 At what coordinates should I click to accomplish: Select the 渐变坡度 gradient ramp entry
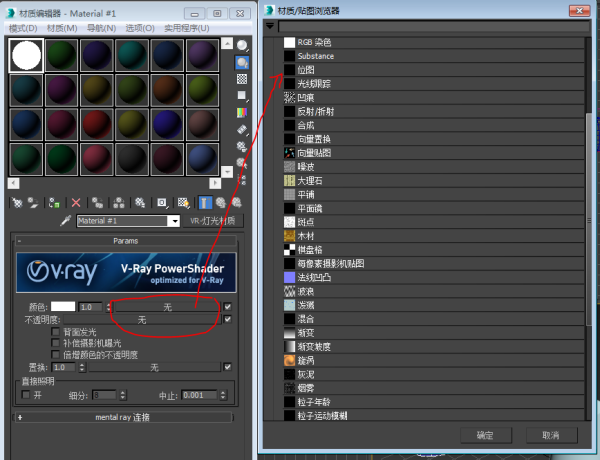coord(434,347)
